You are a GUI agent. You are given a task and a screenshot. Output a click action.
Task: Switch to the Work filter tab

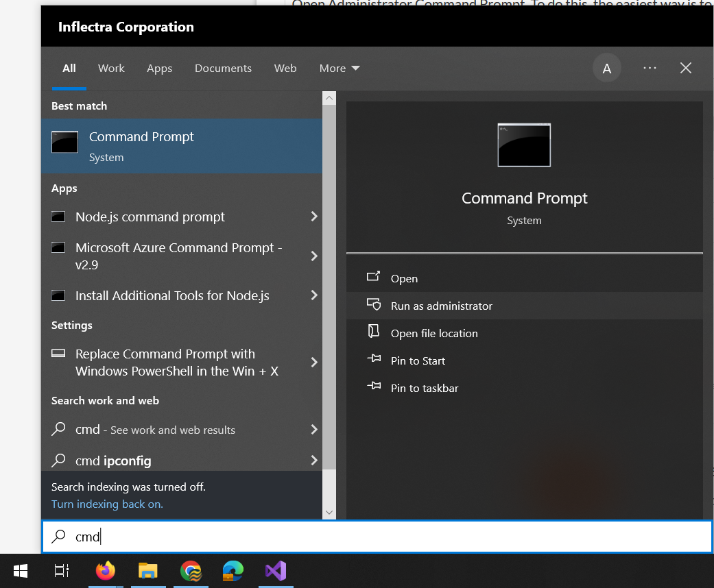(x=111, y=69)
